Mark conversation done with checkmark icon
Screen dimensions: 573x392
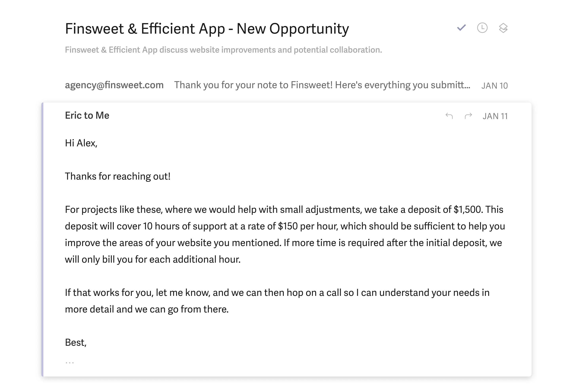coord(461,28)
